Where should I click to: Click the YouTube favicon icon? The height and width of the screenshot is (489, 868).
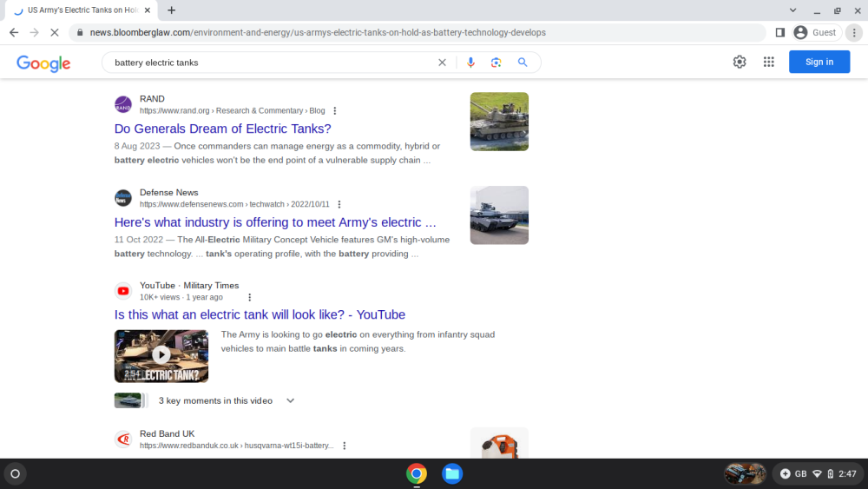tap(123, 291)
